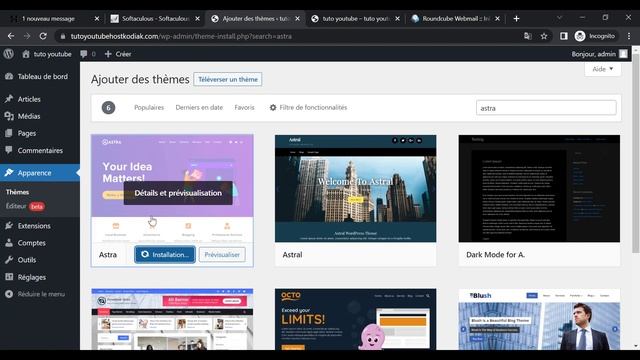
Task: Click the browser forward arrow
Action: click(27, 36)
